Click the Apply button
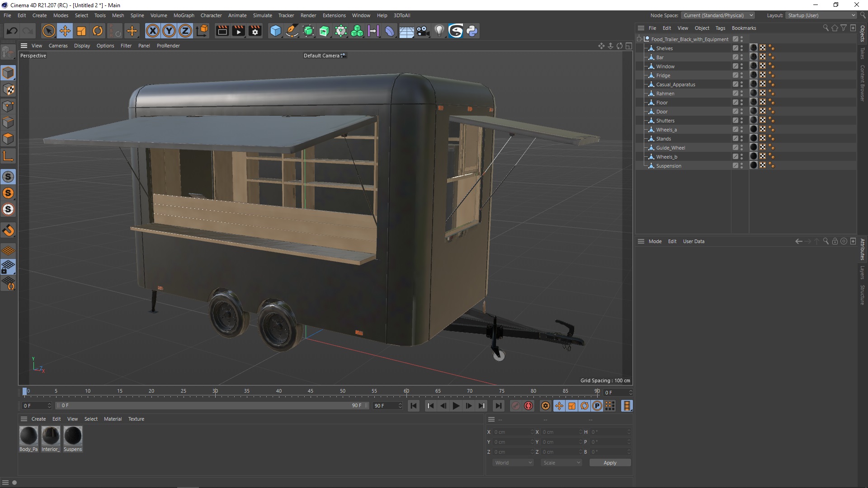Image resolution: width=868 pixels, height=488 pixels. [x=610, y=463]
